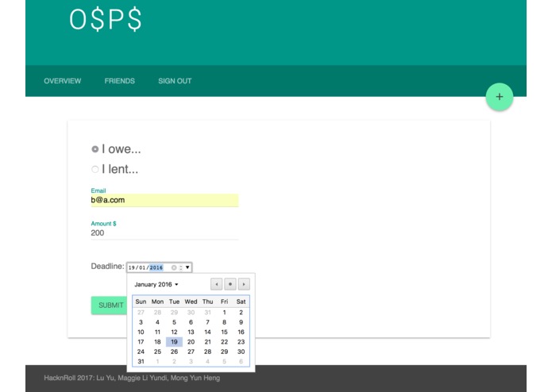Choose January 25 in the calendar

157,352
